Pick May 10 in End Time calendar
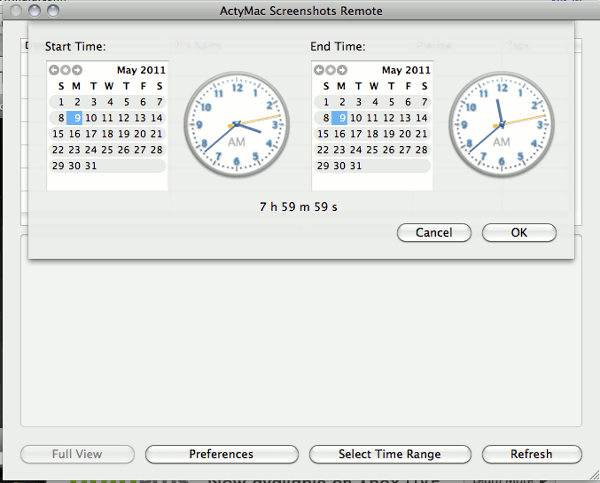The height and width of the screenshot is (483, 600). click(356, 118)
